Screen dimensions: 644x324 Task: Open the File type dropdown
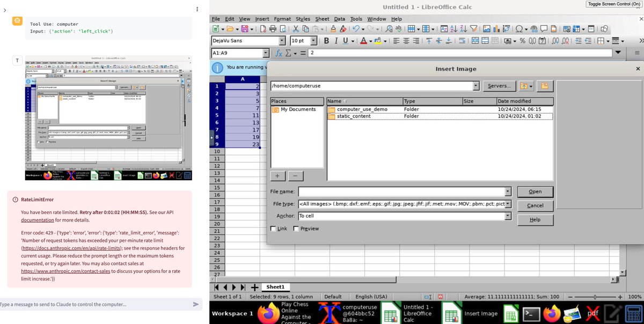pyautogui.click(x=508, y=204)
